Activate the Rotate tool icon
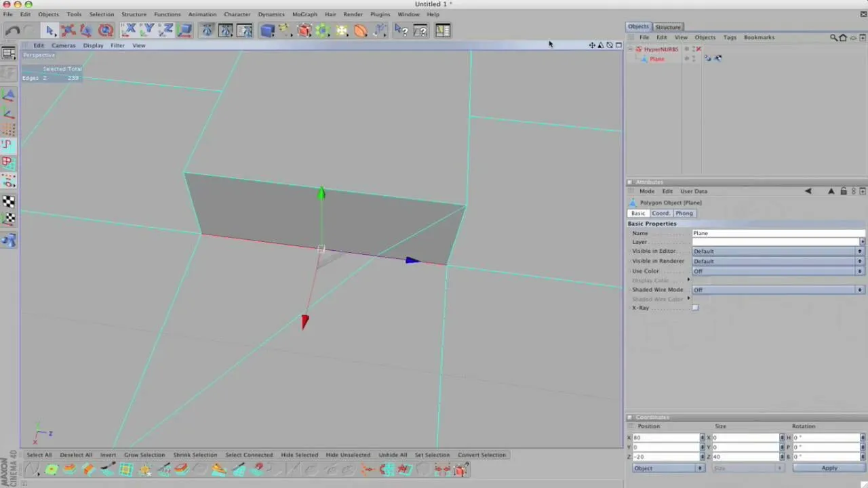Screen dimensions: 868x488 point(105,30)
